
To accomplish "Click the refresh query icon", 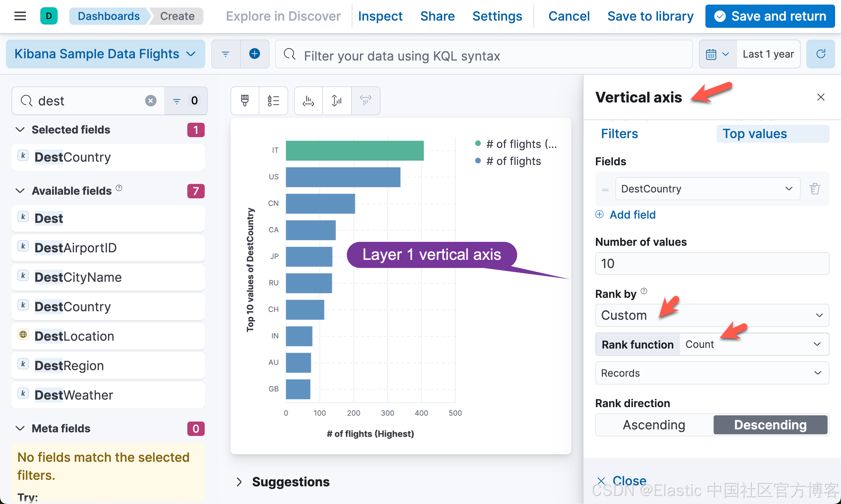I will [x=820, y=54].
